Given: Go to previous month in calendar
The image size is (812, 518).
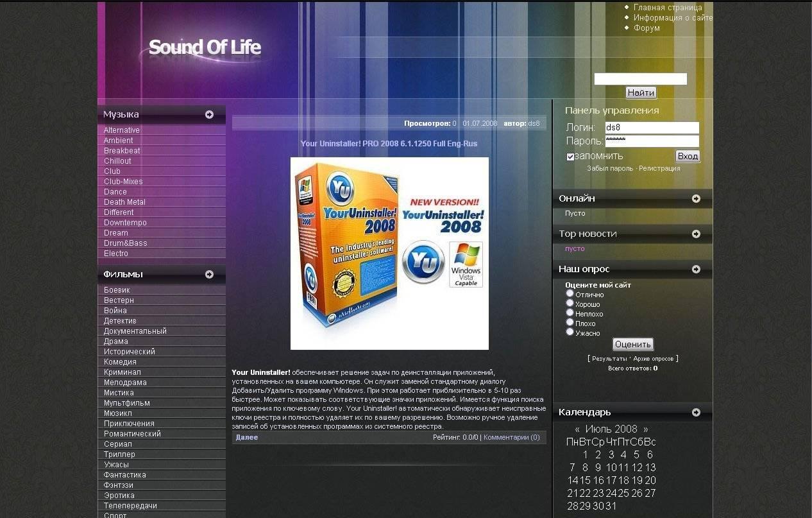Looking at the screenshot, I should 577,429.
